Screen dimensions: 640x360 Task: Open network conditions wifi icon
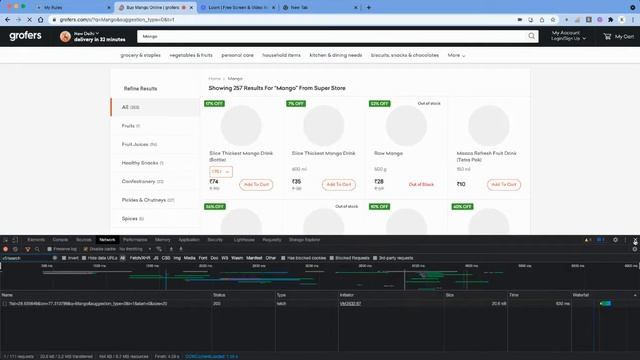click(159, 249)
